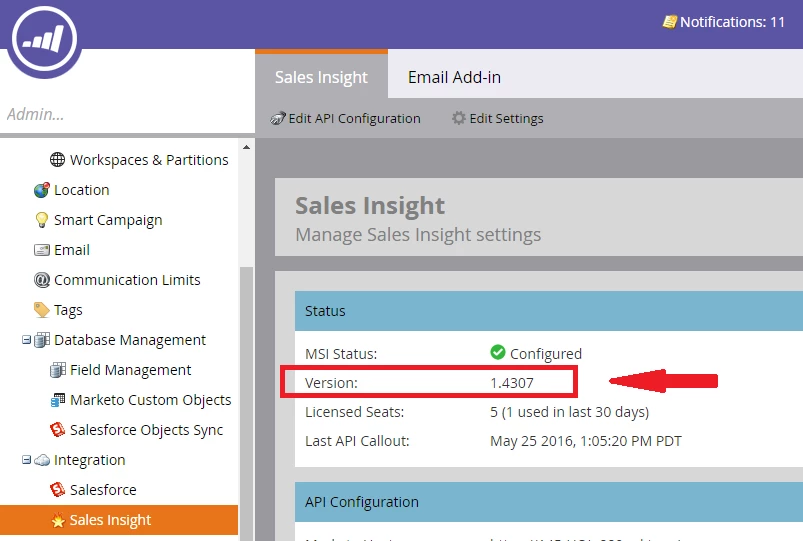Select Workspaces & Partitions tree item
The width and height of the screenshot is (803, 541).
(139, 160)
